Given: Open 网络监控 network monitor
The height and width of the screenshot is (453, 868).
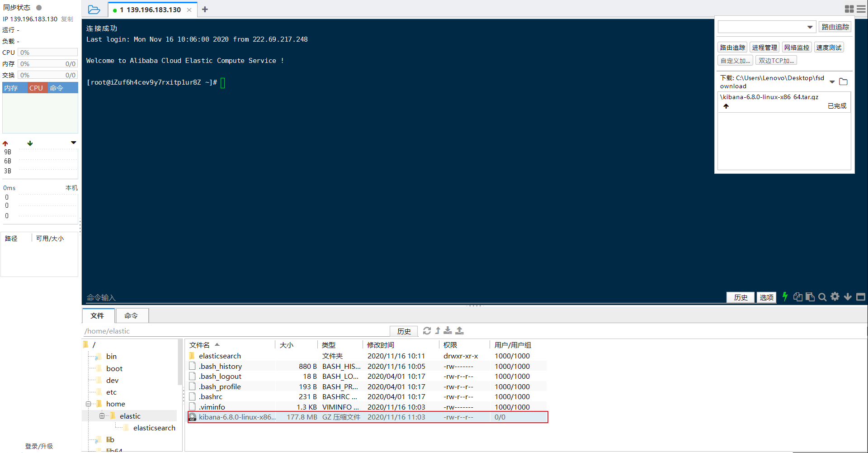Looking at the screenshot, I should (x=797, y=48).
